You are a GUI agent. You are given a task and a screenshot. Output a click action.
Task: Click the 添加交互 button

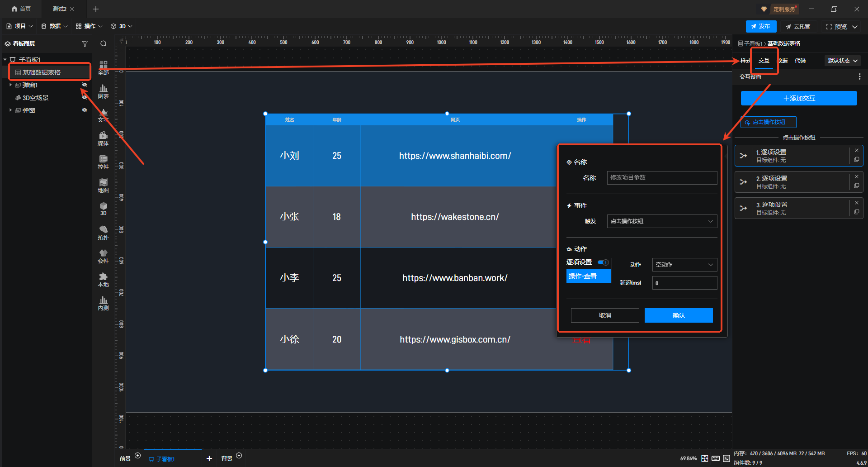[799, 98]
